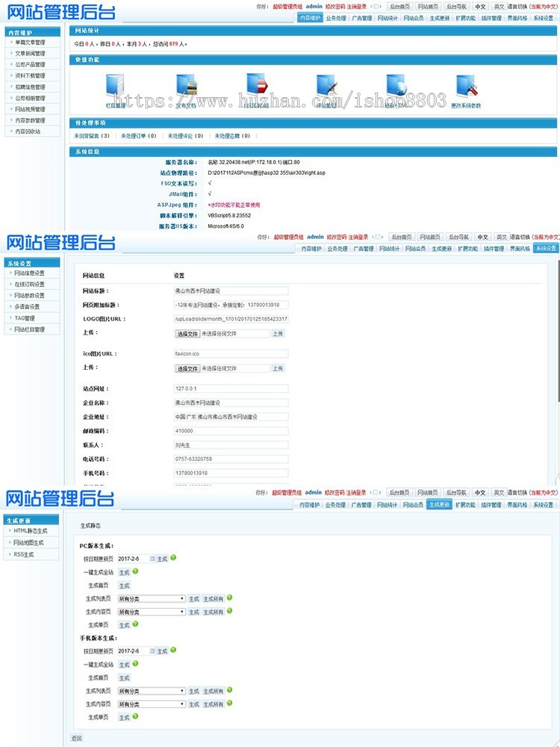Select 系统设置 tab in the site settings view

tap(546, 249)
